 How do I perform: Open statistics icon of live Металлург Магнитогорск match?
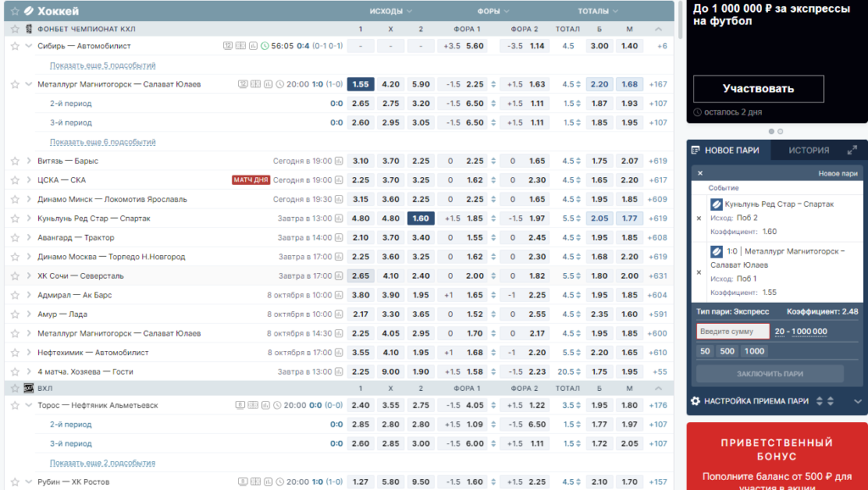pyautogui.click(x=268, y=84)
